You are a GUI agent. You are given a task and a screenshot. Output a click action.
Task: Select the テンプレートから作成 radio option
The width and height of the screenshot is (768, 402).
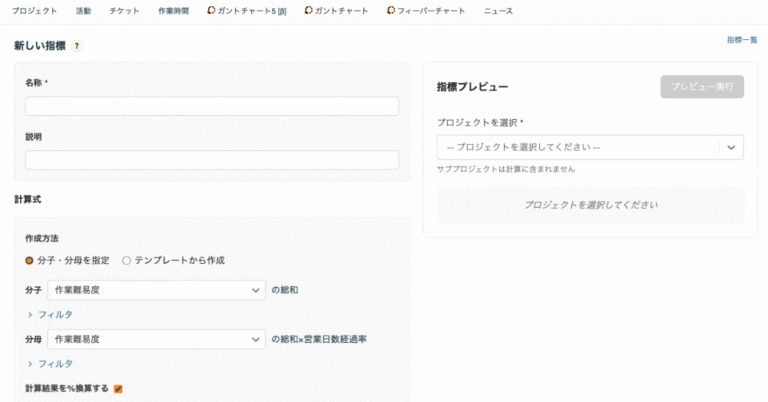tap(127, 260)
